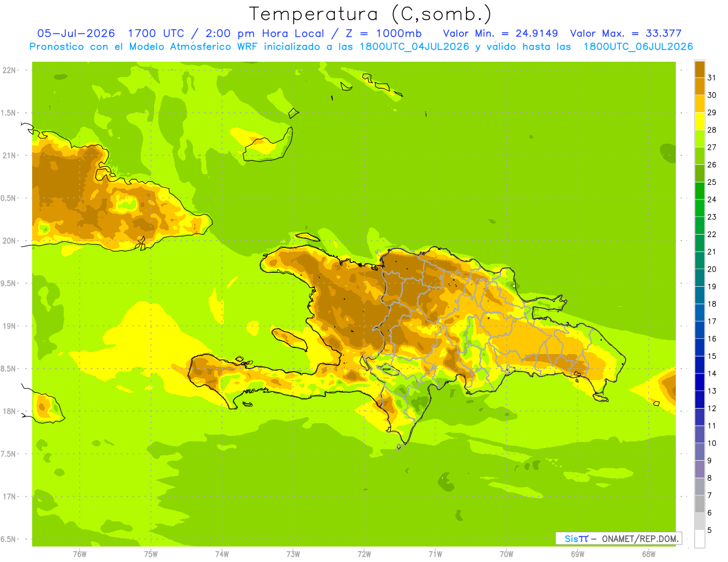Click the colorbar label "18"
This screenshot has width=728, height=562.
(712, 304)
